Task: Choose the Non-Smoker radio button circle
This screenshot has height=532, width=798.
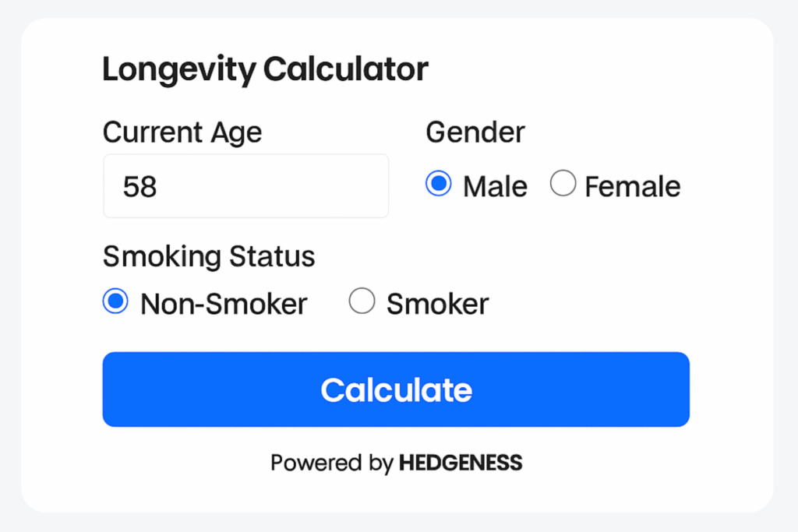Action: click(115, 301)
